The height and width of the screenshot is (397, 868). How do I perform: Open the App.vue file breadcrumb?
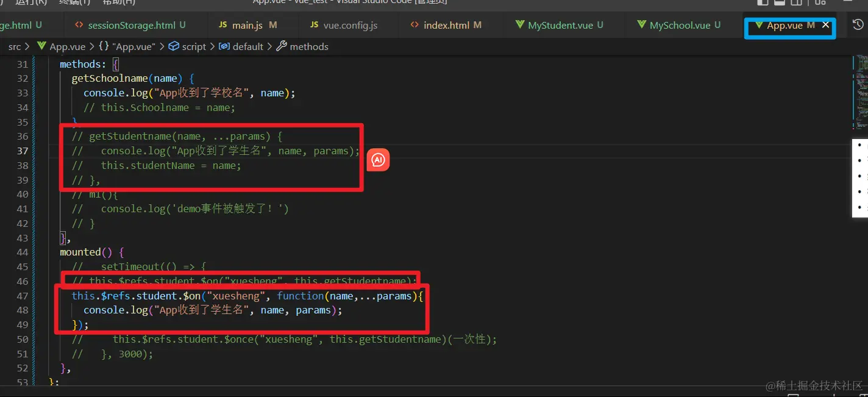pos(68,46)
